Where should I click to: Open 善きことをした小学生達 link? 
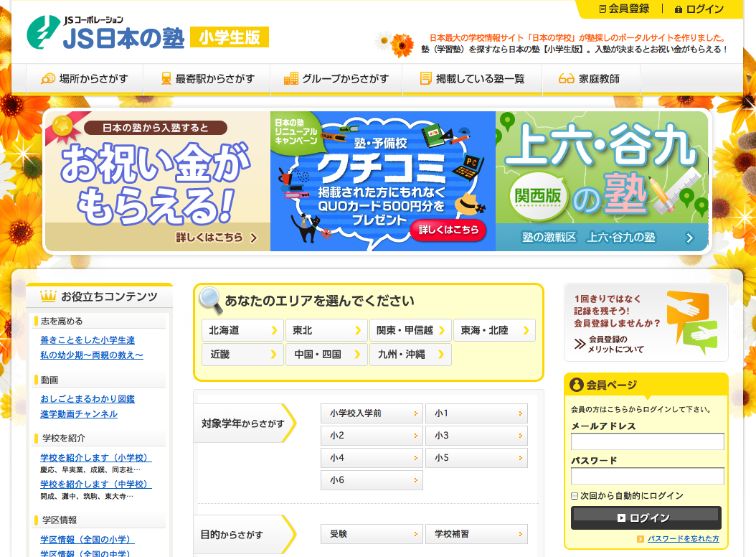tap(88, 340)
